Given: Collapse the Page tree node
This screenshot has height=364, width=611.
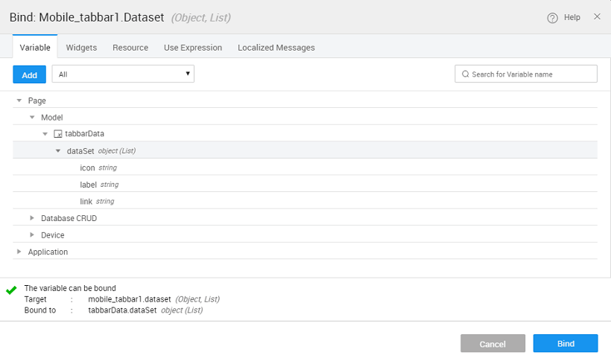Looking at the screenshot, I should pos(19,100).
